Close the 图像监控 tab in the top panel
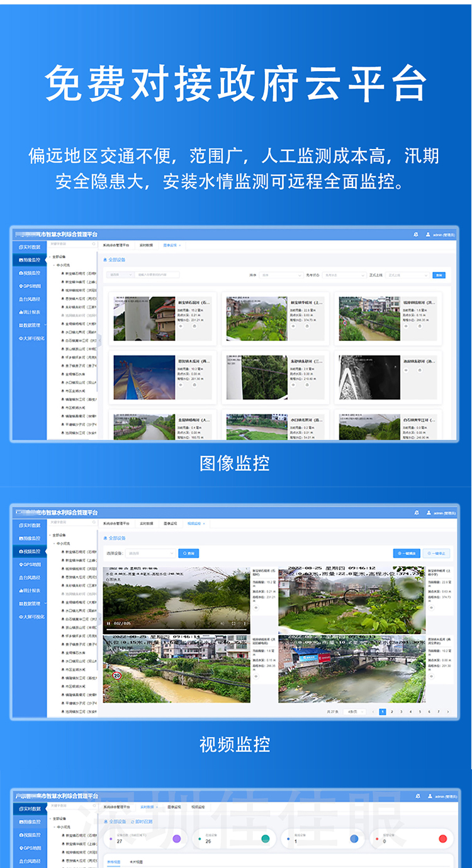Image resolution: width=472 pixels, height=868 pixels. [181, 245]
